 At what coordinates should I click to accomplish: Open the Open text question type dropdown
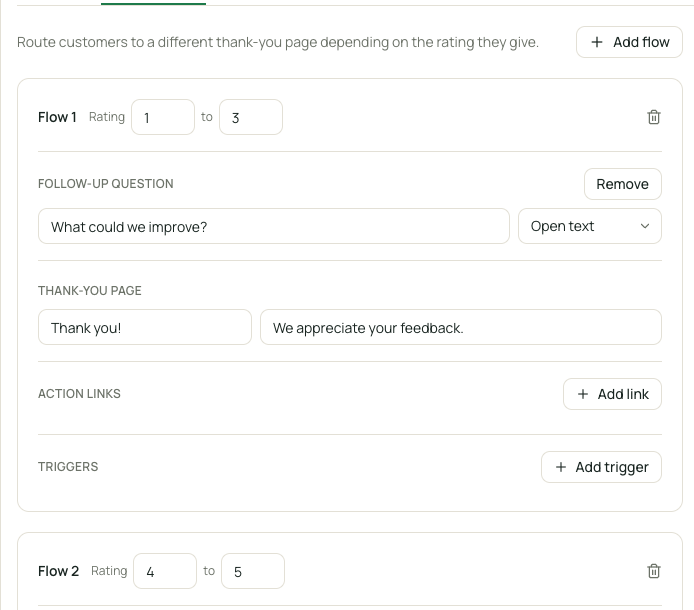(x=590, y=226)
